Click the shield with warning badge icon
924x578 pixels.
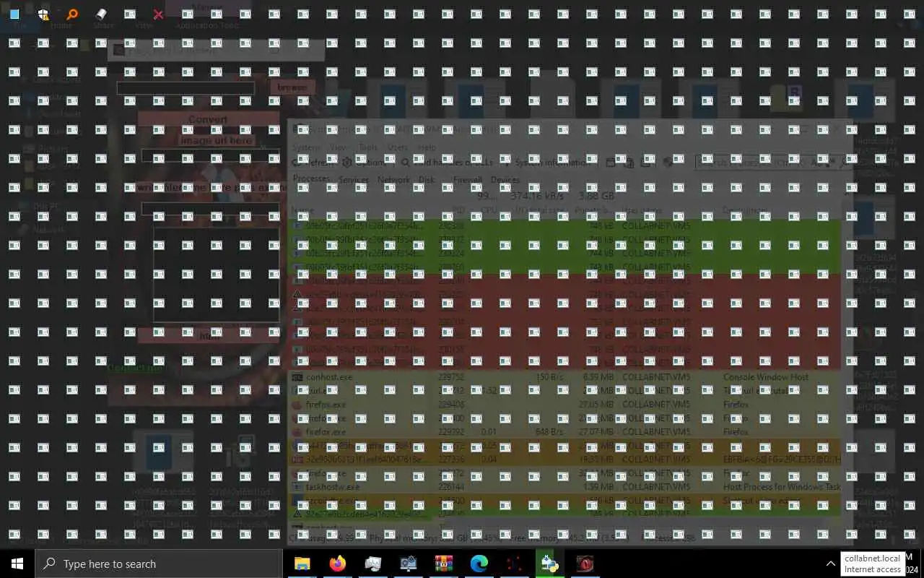pyautogui.click(x=43, y=14)
